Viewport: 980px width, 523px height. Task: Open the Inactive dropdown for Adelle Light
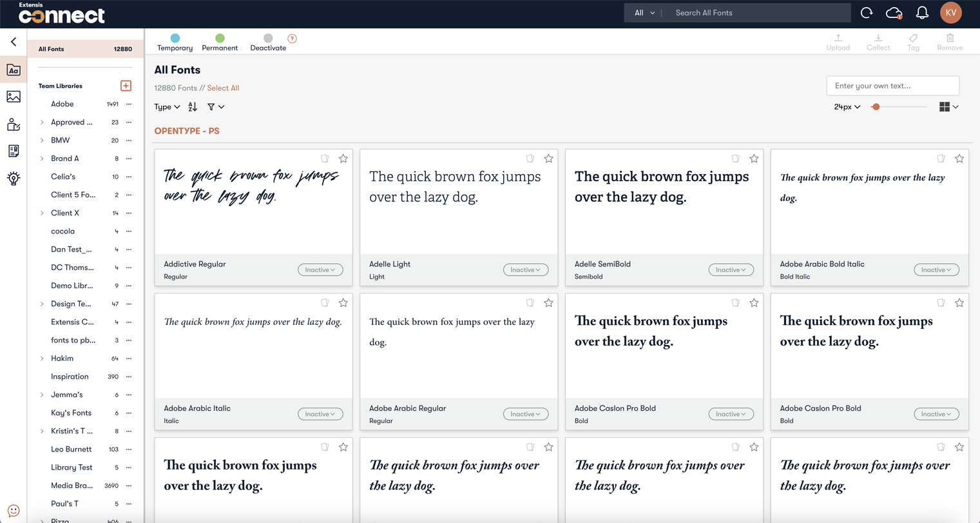tap(525, 270)
